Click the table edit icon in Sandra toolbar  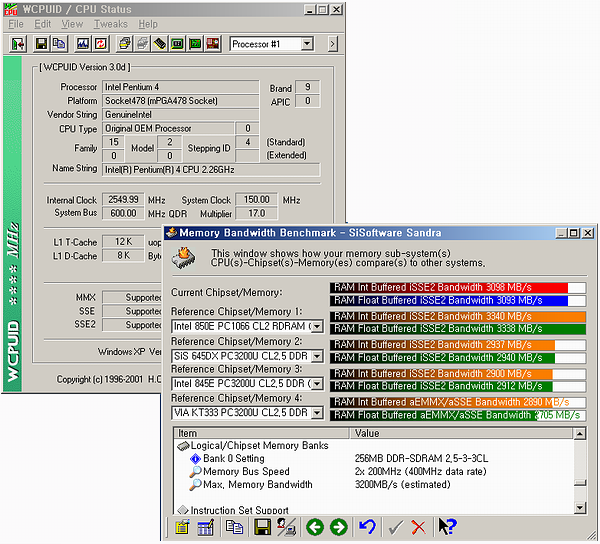tap(206, 527)
